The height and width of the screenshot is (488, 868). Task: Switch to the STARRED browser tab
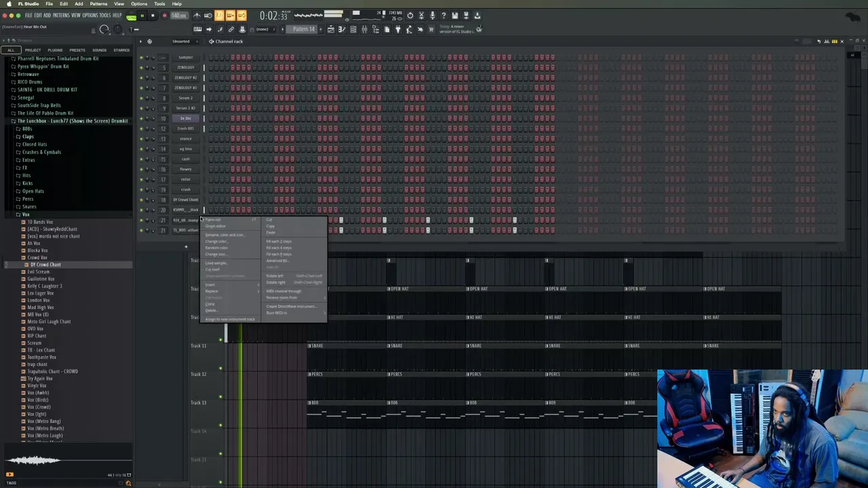click(121, 50)
